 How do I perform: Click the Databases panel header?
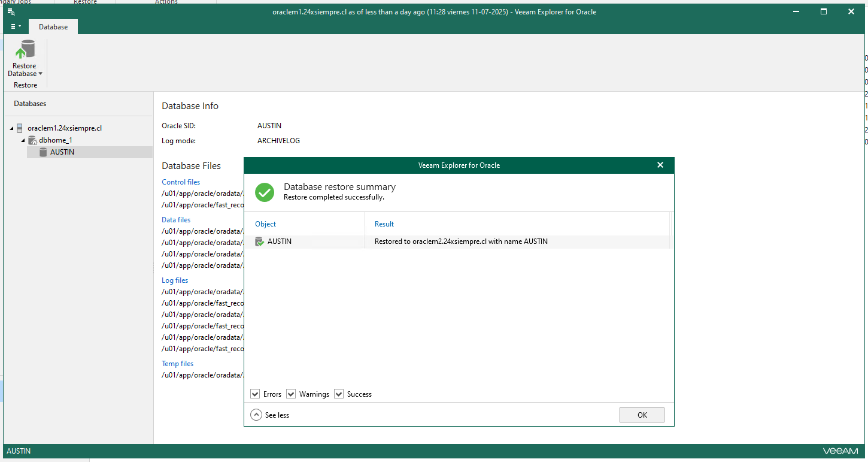coord(30,104)
